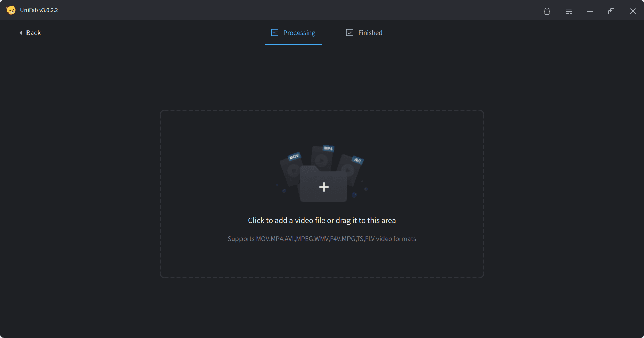Minimize the UniFab window

coord(590,11)
